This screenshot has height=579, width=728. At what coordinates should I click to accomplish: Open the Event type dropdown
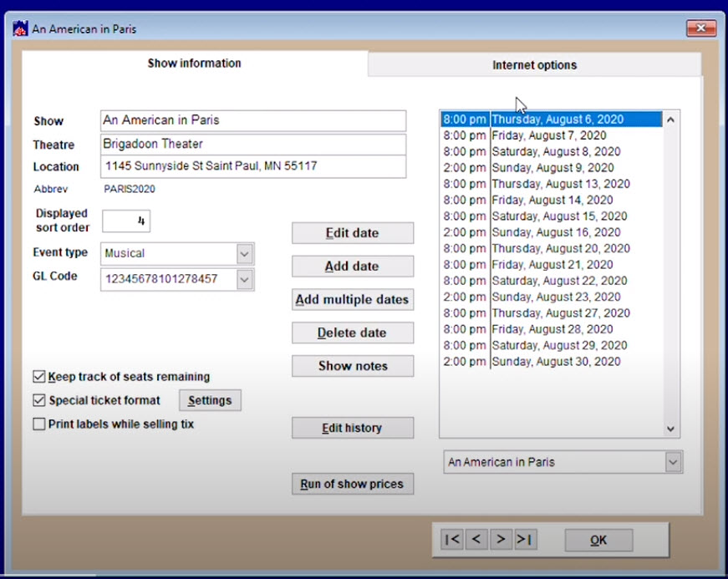tap(245, 254)
